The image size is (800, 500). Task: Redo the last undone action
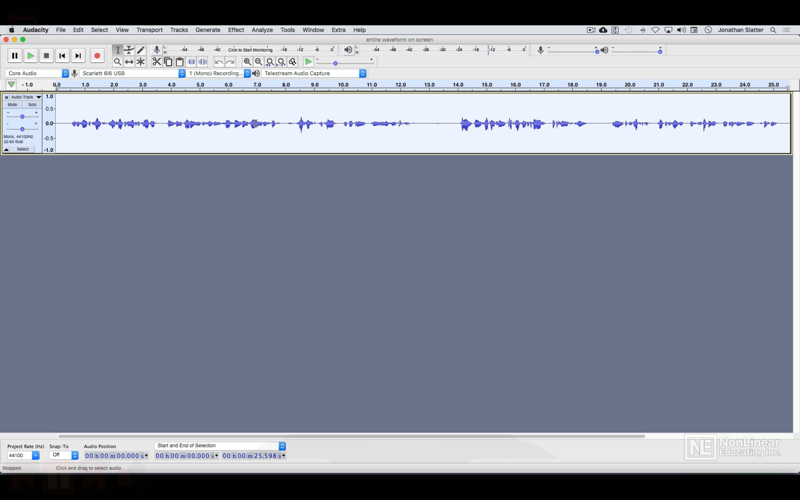[230, 62]
